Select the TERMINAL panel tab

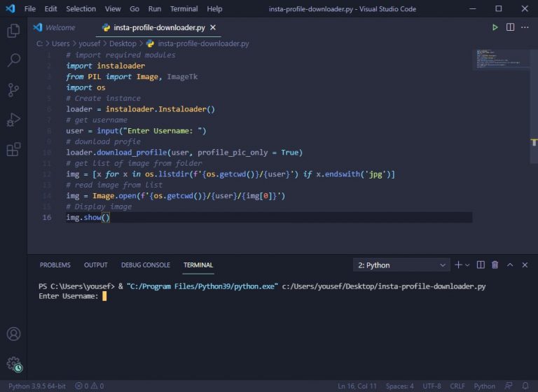point(198,265)
